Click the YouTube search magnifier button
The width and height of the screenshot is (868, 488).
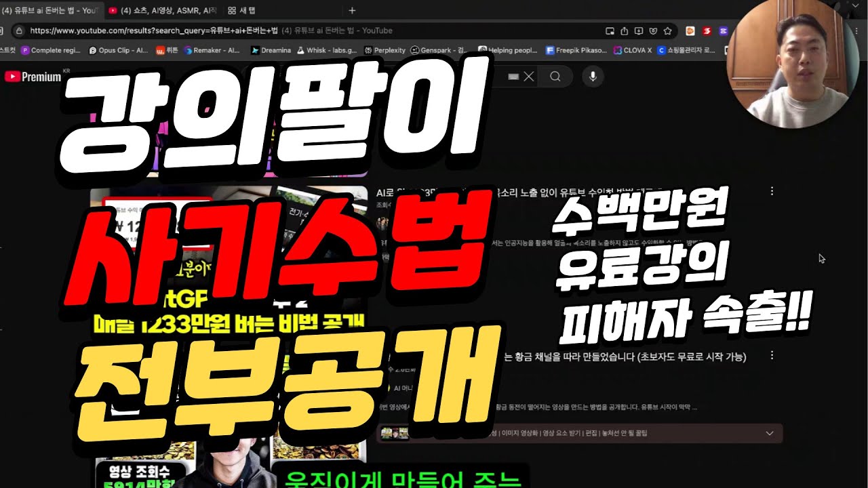[555, 77]
